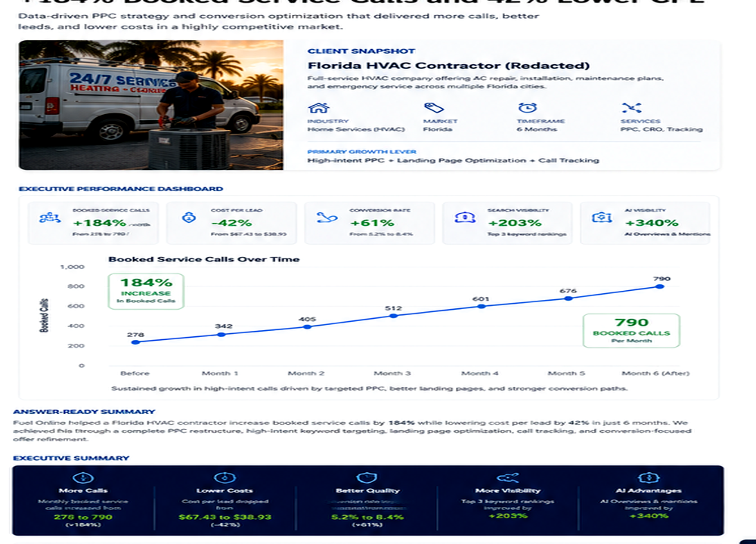
Task: Select the Month 5 data point on chart
Action: pos(569,298)
